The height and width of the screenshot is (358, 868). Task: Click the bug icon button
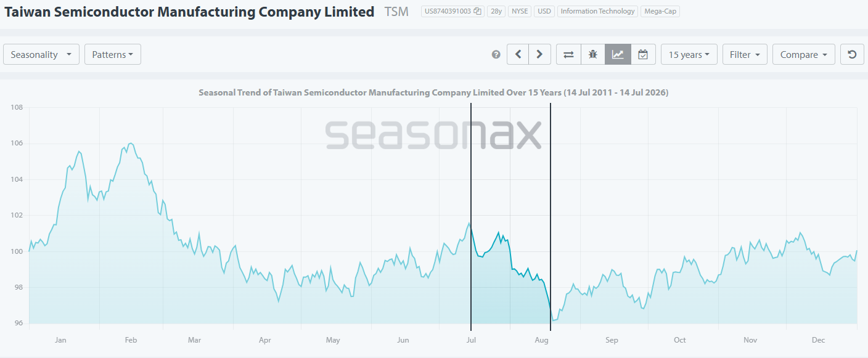click(593, 54)
